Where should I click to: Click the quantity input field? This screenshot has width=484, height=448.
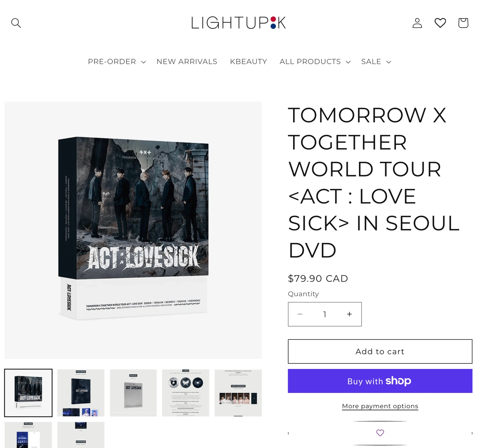325,314
